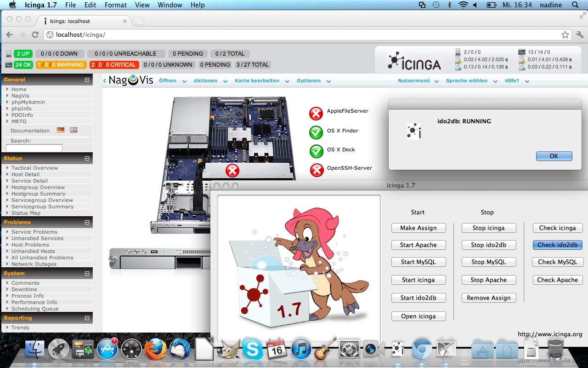Viewport: 588px width, 368px height.
Task: Open phpMyAdmin in the sidebar
Action: coord(28,102)
